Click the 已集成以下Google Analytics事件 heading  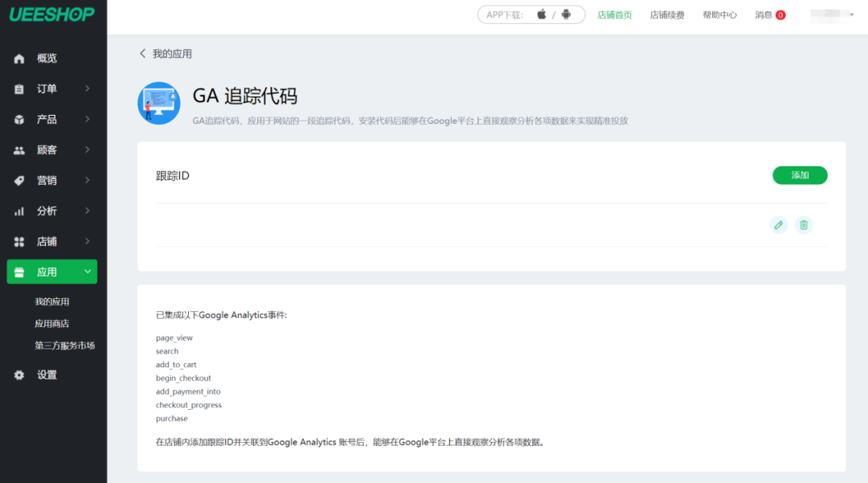coord(222,315)
